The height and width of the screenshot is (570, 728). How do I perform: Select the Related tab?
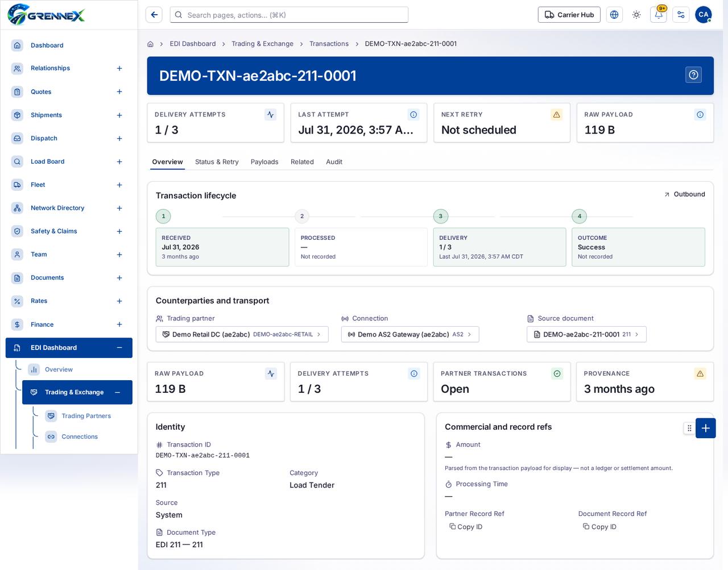point(302,162)
